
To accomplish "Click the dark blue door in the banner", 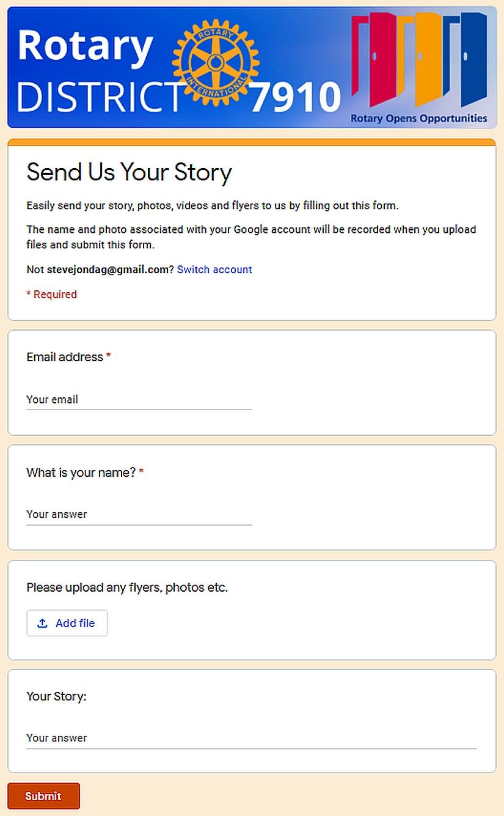I will click(x=472, y=58).
